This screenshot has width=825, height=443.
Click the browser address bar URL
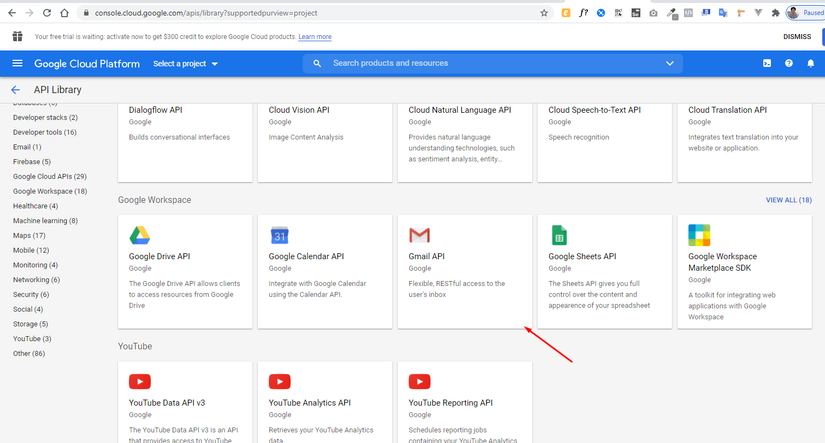point(206,13)
